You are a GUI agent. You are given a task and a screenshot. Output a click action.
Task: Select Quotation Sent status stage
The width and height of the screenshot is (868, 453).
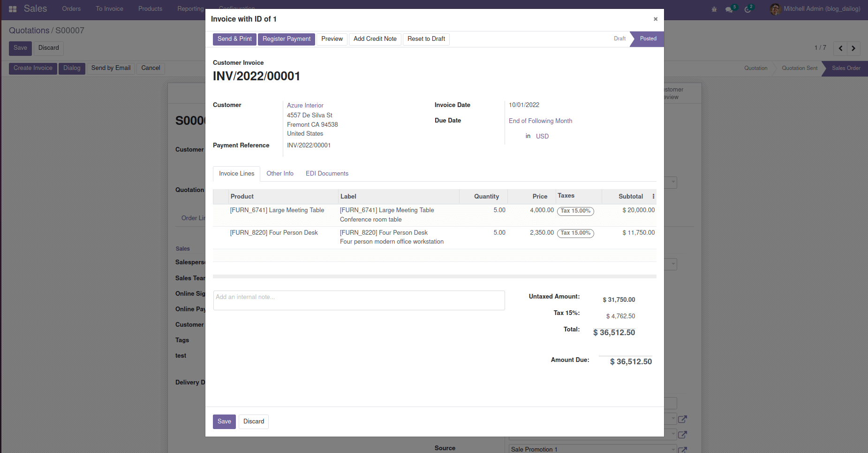(799, 69)
